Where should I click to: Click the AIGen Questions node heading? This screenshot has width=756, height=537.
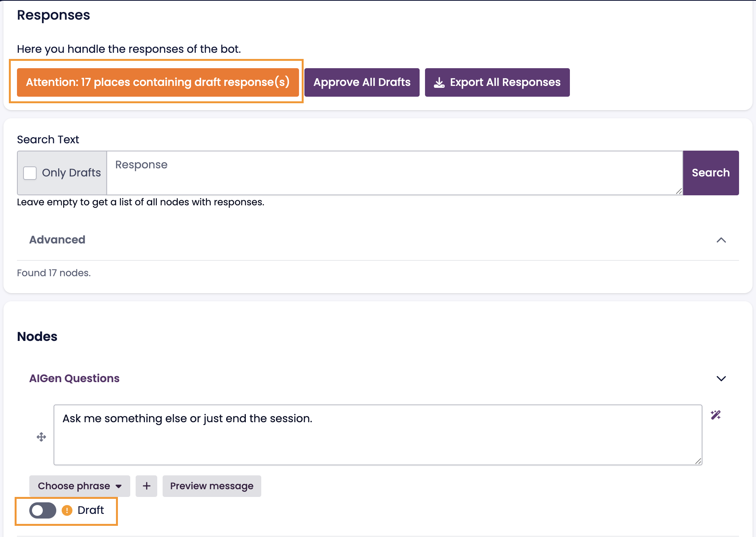(x=74, y=379)
